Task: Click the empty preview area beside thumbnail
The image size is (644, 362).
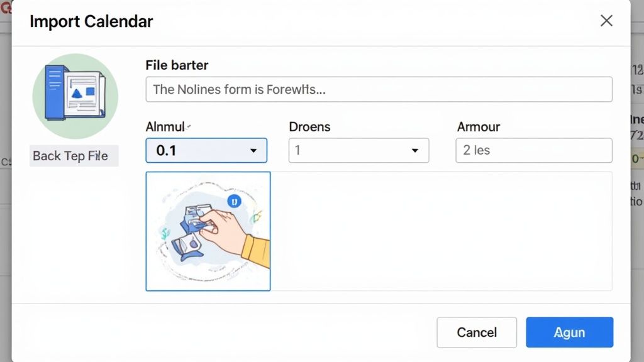Action: point(441,231)
